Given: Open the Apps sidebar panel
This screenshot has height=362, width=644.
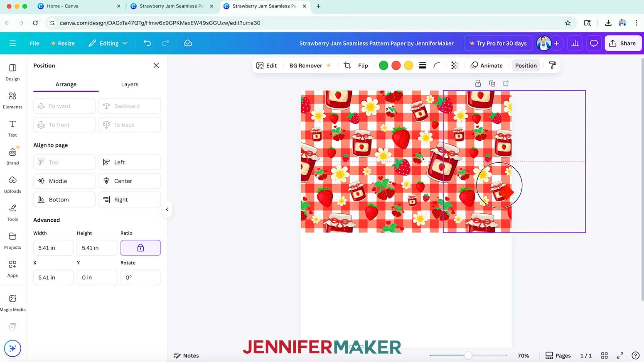Looking at the screenshot, I should (x=12, y=269).
